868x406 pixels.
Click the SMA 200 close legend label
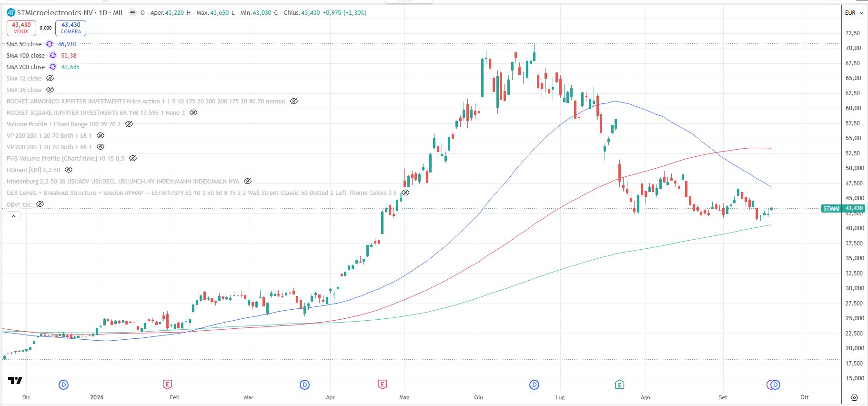pyautogui.click(x=26, y=67)
